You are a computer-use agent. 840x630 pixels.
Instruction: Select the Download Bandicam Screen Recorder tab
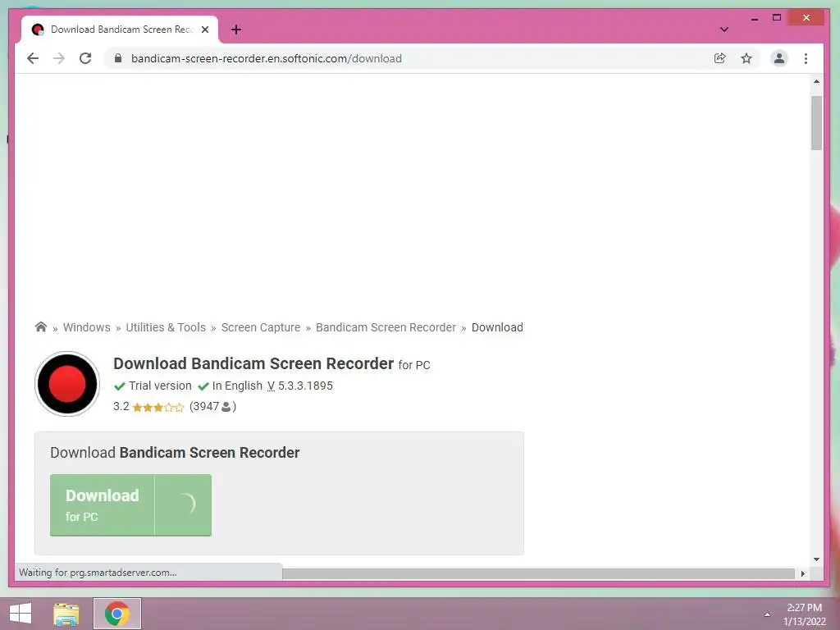120,30
